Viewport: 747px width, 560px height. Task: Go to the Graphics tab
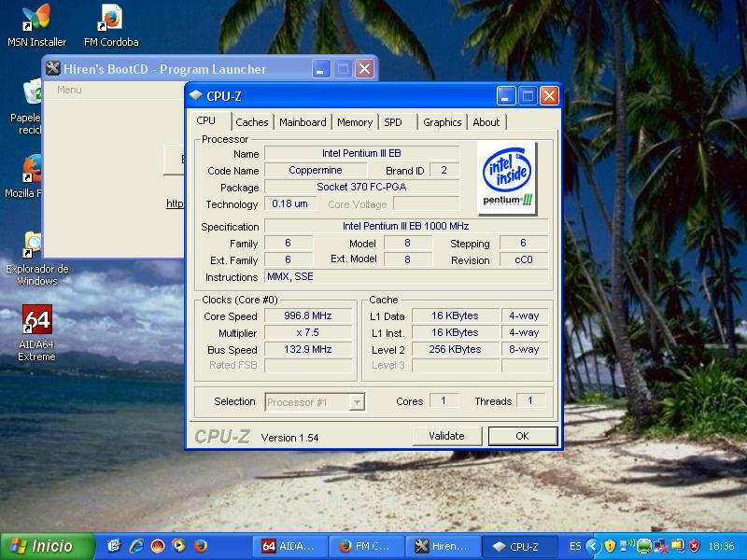(x=442, y=122)
